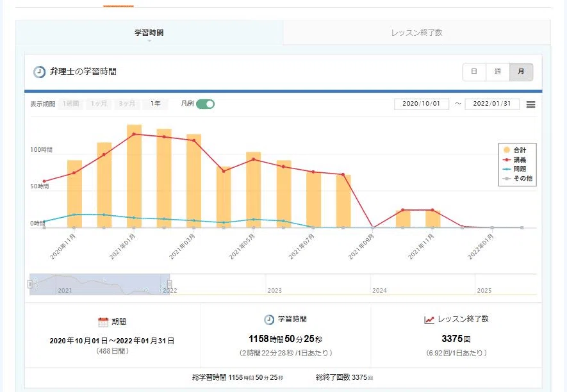This screenshot has height=392, width=567.
Task: Click the 2022年01月 x-axis label
Action: tap(481, 247)
